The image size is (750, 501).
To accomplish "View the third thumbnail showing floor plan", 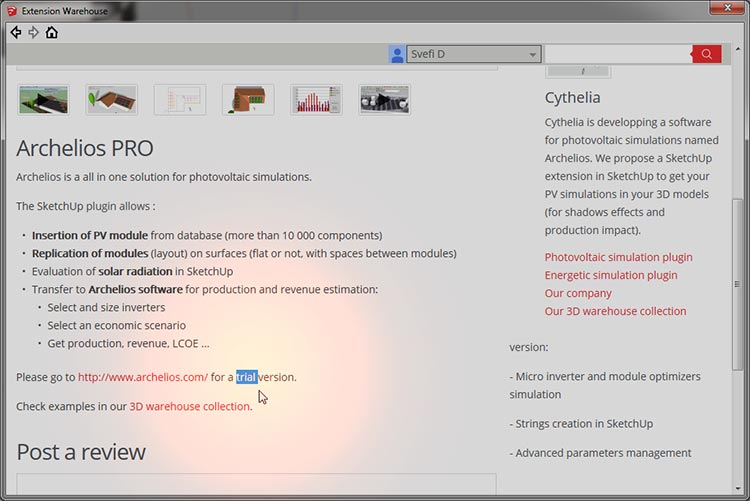I will (180, 100).
